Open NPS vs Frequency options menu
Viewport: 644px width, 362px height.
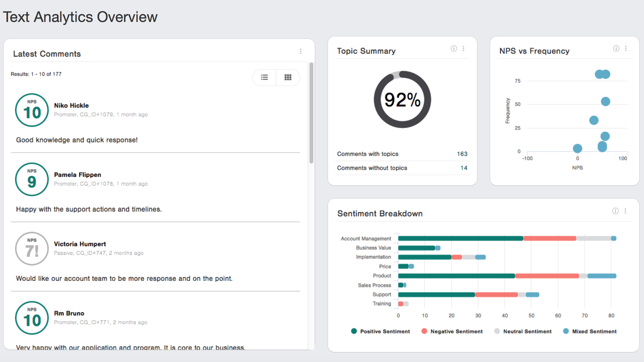click(x=626, y=48)
